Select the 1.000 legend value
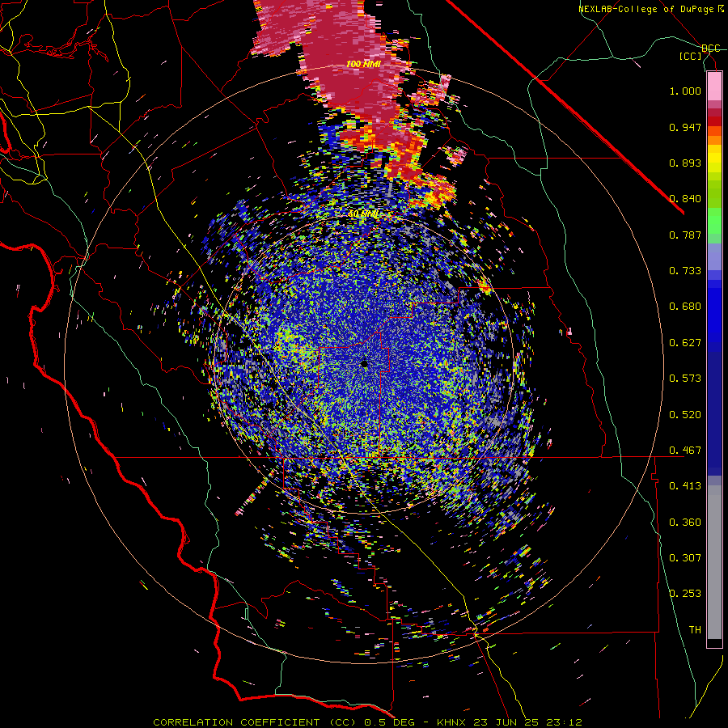Image resolution: width=728 pixels, height=728 pixels. coord(685,91)
